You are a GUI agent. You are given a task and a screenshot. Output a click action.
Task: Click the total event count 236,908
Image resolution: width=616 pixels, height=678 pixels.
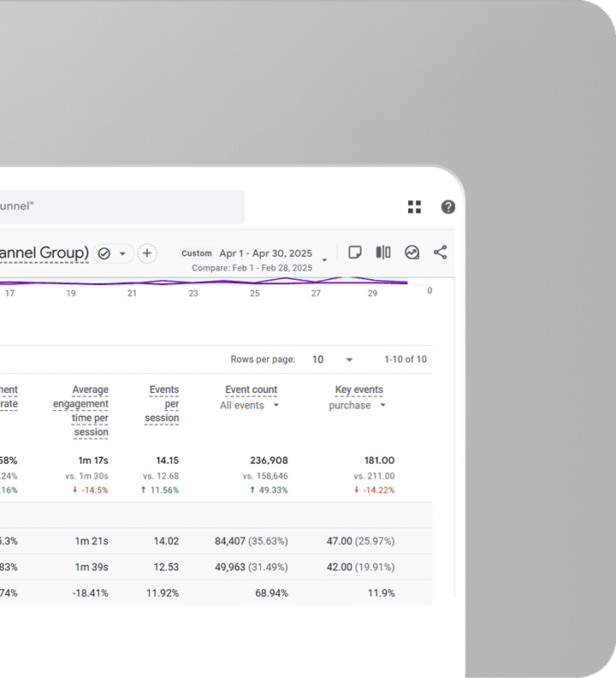click(x=269, y=461)
